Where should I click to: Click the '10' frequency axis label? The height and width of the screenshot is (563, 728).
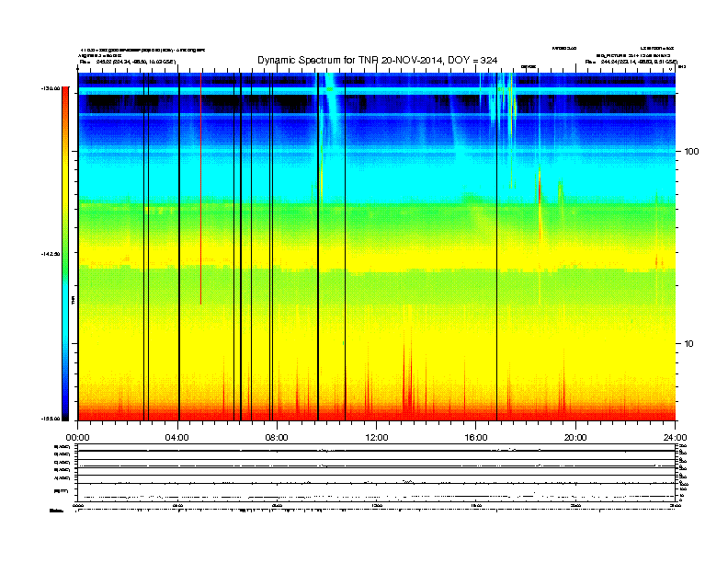coord(688,344)
